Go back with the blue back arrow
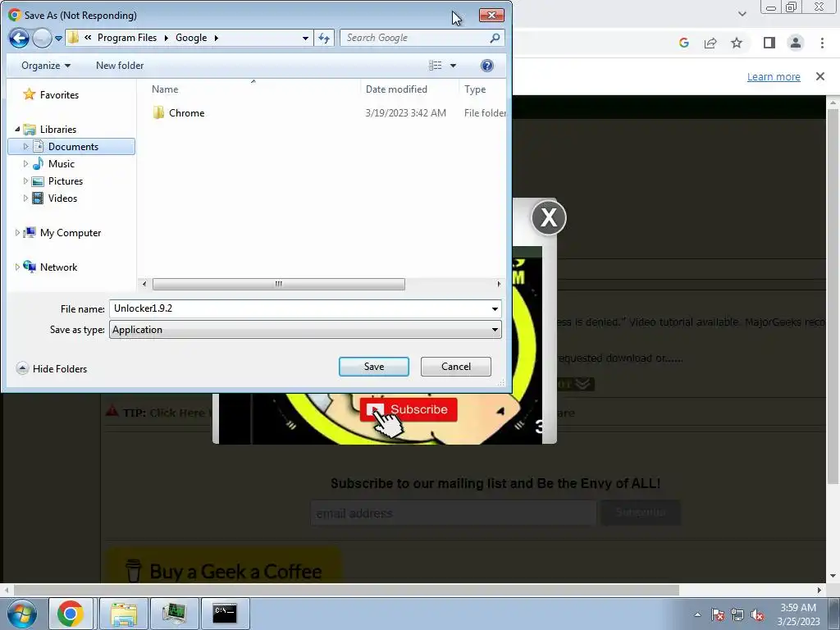The image size is (840, 630). click(x=19, y=38)
